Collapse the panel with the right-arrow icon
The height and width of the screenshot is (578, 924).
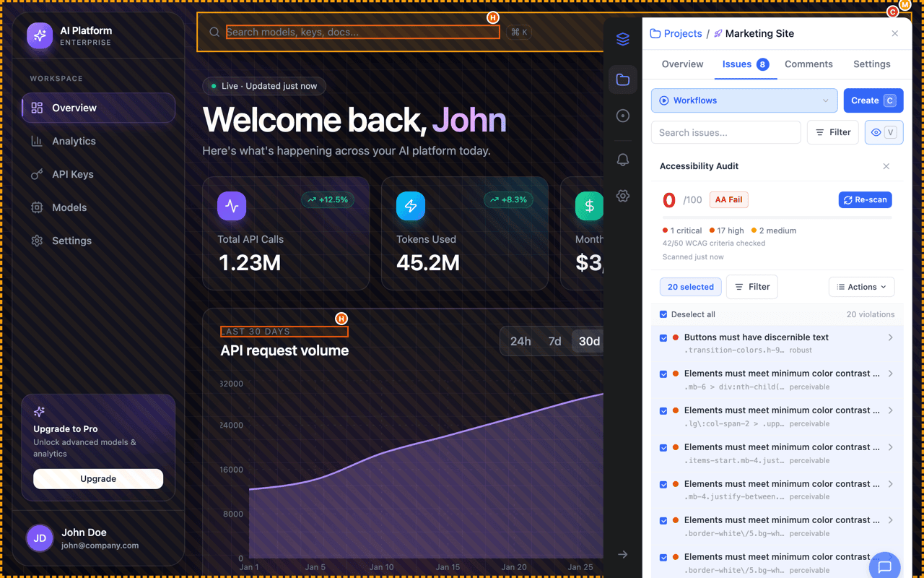tap(623, 554)
